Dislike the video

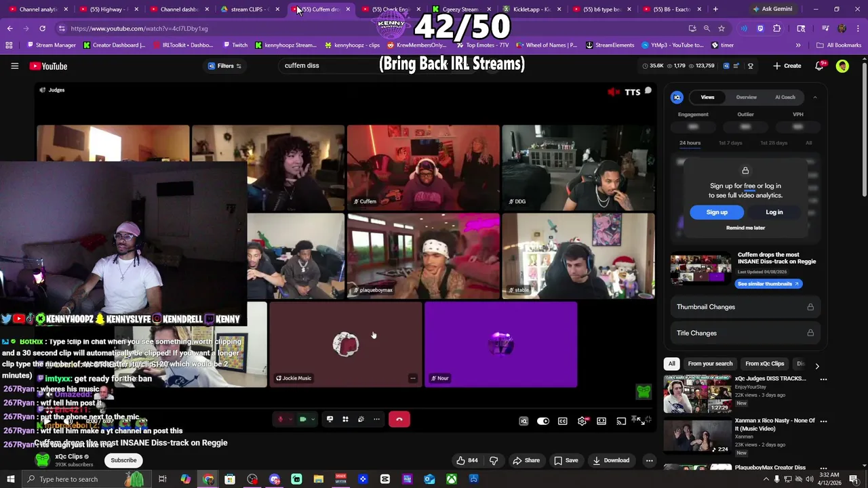pos(494,460)
